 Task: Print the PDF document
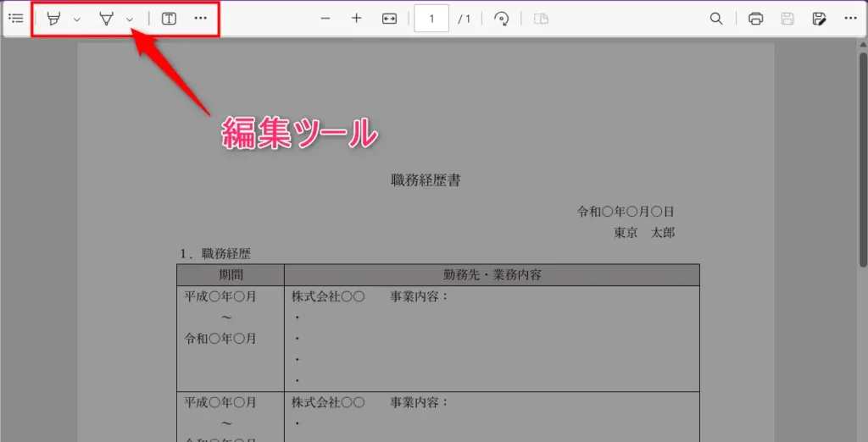[x=756, y=19]
